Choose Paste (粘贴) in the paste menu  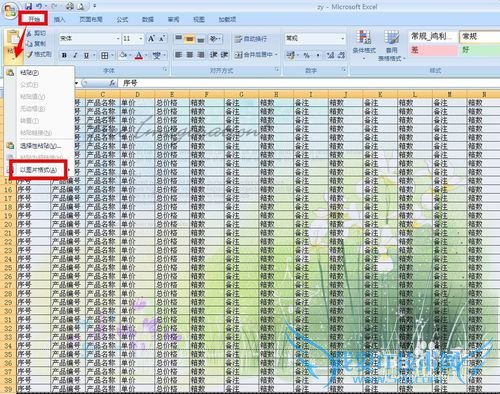coord(39,72)
